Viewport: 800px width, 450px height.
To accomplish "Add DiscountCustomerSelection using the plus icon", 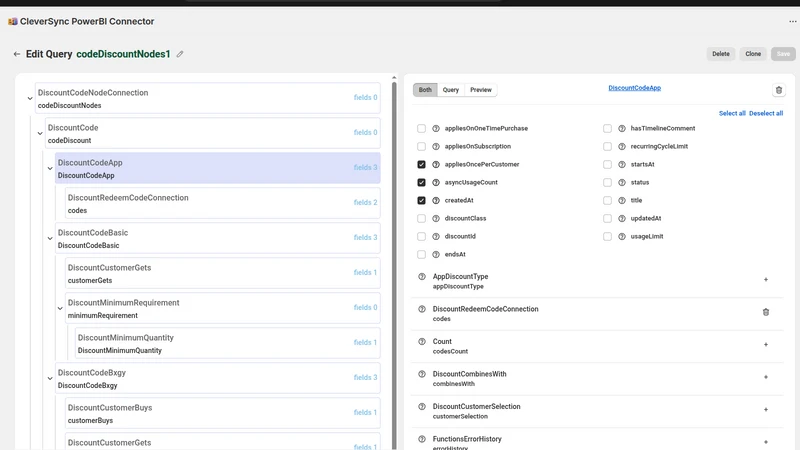I will tap(766, 410).
